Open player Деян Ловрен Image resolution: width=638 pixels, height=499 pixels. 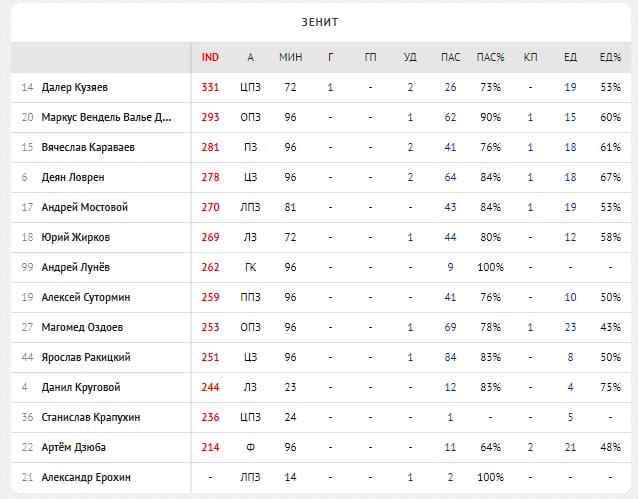(73, 177)
